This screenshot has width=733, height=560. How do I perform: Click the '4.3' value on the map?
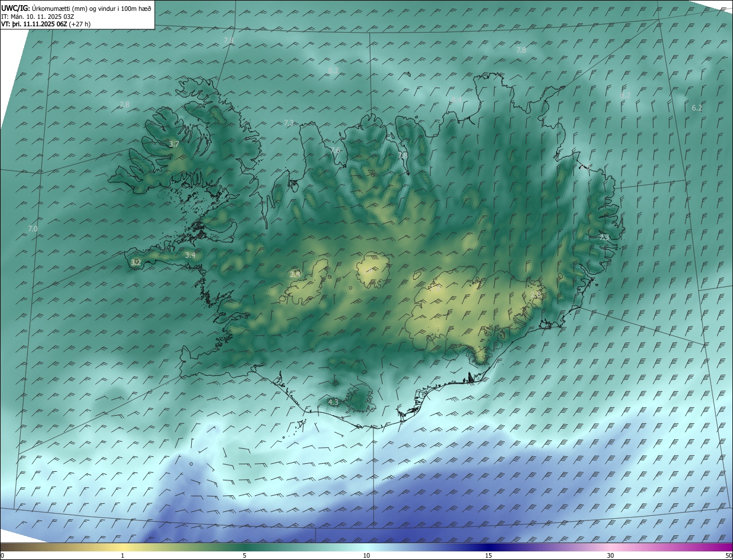click(333, 402)
